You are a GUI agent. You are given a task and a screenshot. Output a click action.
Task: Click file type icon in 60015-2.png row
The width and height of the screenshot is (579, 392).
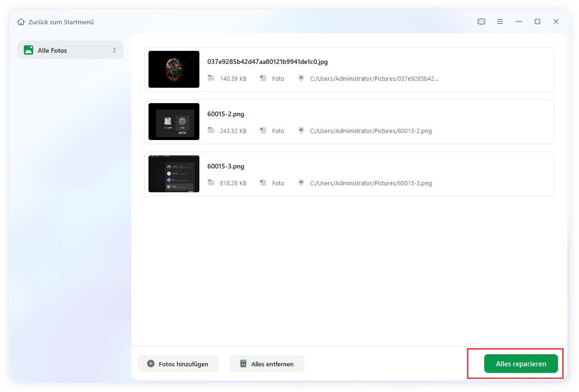click(x=263, y=131)
